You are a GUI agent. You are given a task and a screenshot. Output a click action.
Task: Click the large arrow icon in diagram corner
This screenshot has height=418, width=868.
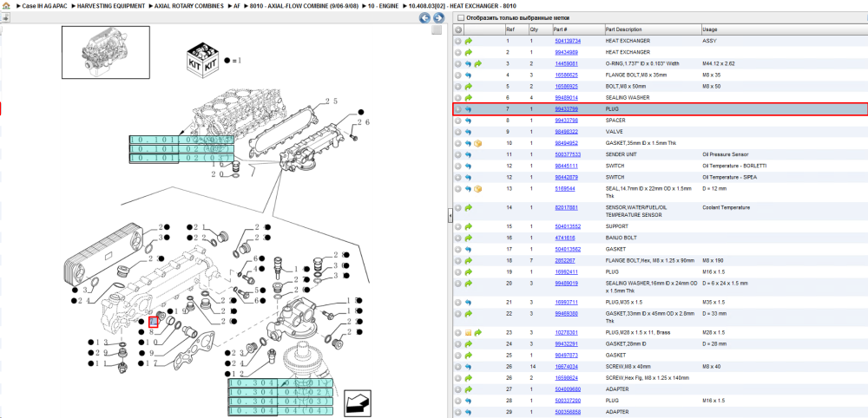tap(357, 402)
